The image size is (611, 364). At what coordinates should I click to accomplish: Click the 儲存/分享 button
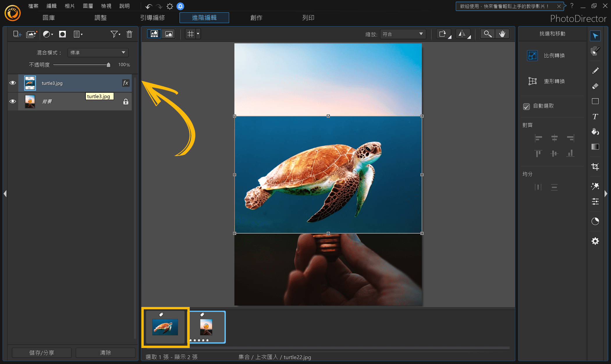[42, 353]
